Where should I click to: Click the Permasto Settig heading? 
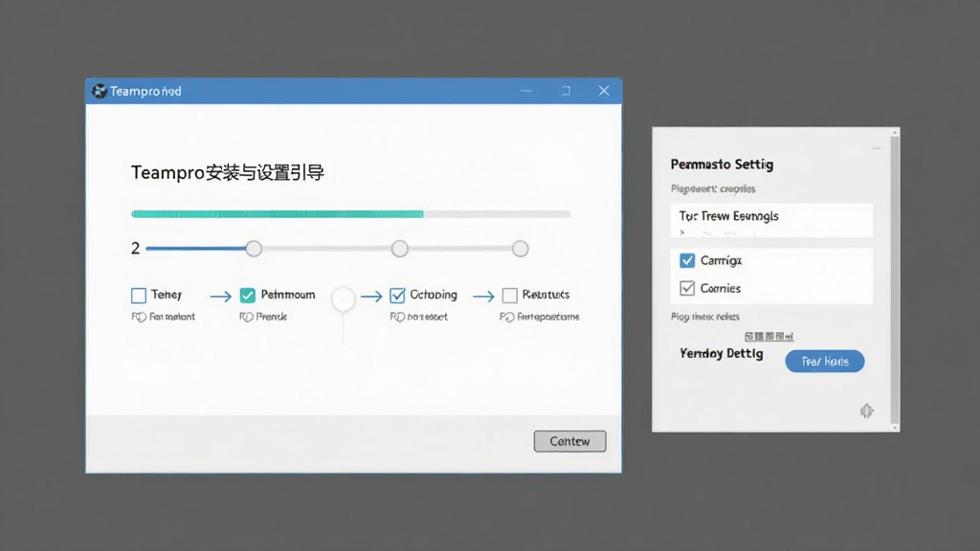pos(722,165)
